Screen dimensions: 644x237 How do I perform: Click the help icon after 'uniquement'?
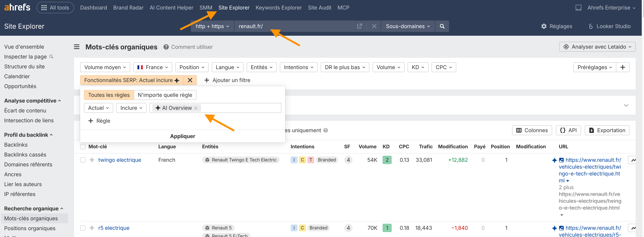point(325,130)
